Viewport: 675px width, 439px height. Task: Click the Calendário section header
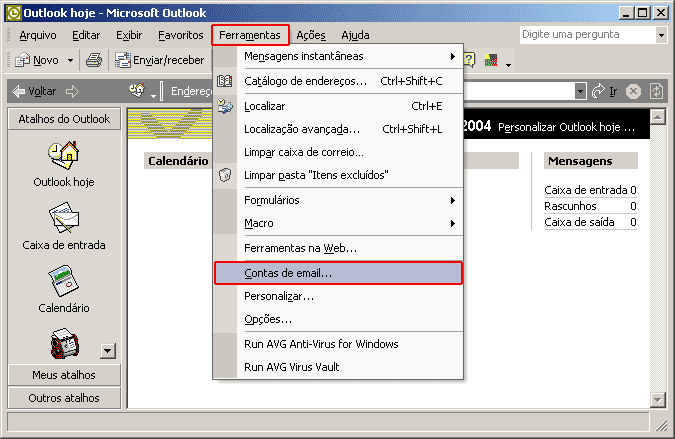pos(178,161)
